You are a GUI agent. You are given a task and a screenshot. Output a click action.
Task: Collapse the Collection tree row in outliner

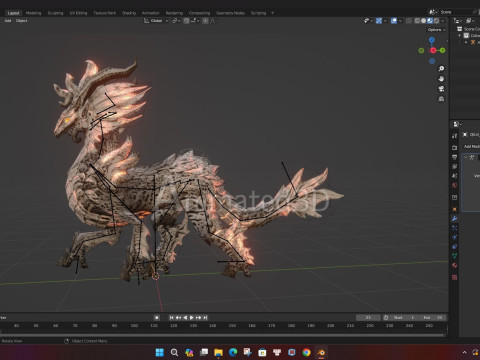coord(460,35)
